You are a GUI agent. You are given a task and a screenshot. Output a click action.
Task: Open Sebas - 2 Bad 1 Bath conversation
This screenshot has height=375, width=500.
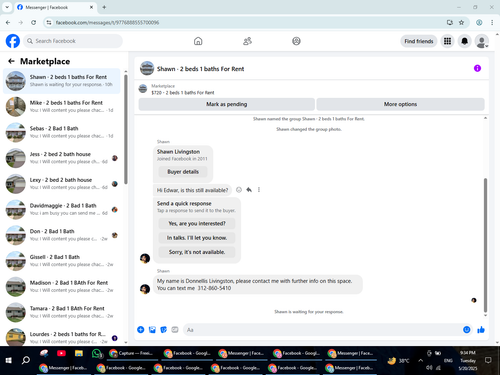(62, 132)
